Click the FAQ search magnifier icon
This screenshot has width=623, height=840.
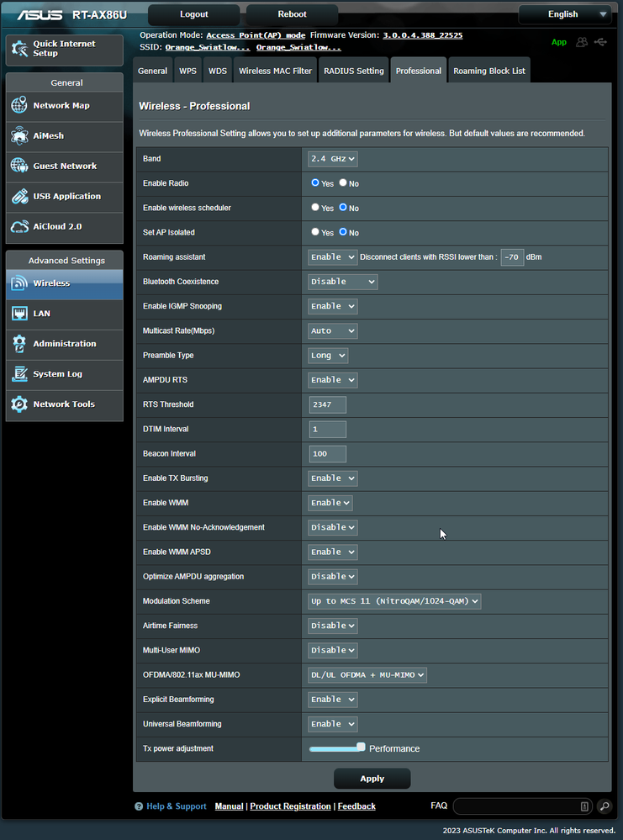click(605, 806)
